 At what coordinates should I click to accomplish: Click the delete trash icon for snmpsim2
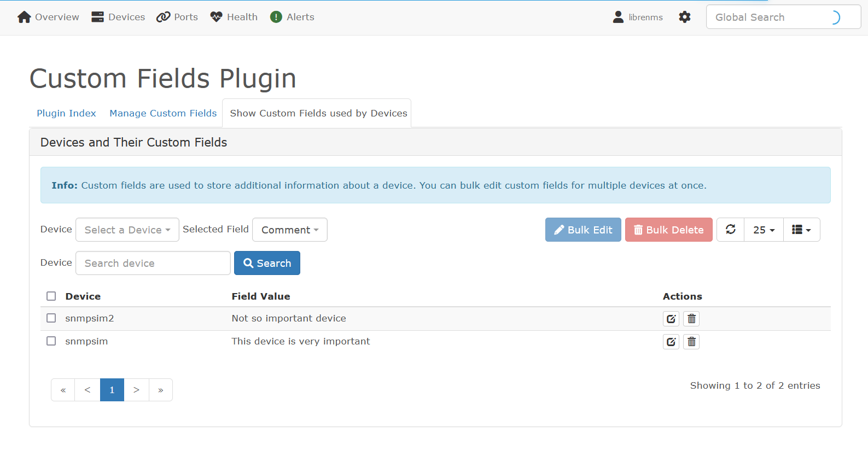tap(691, 319)
